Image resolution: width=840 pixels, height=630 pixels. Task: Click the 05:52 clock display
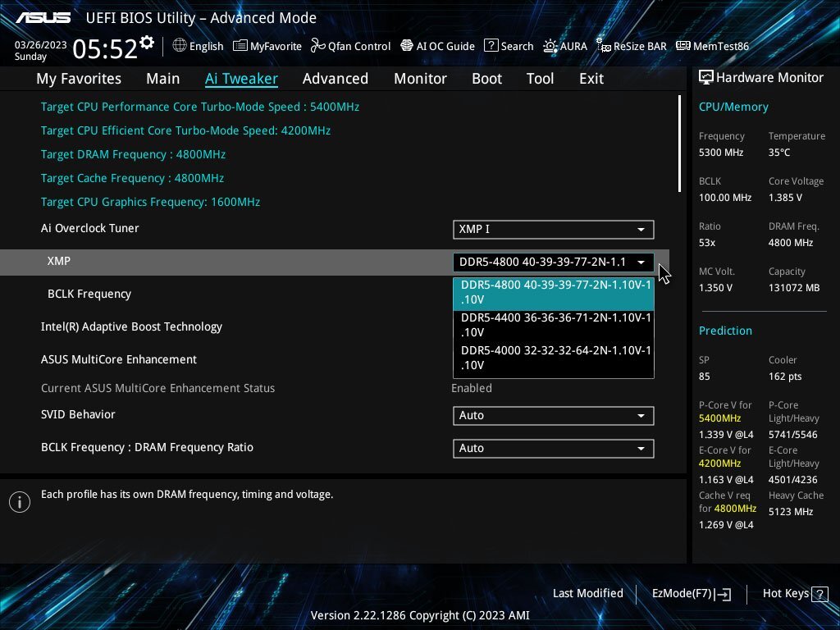(105, 48)
